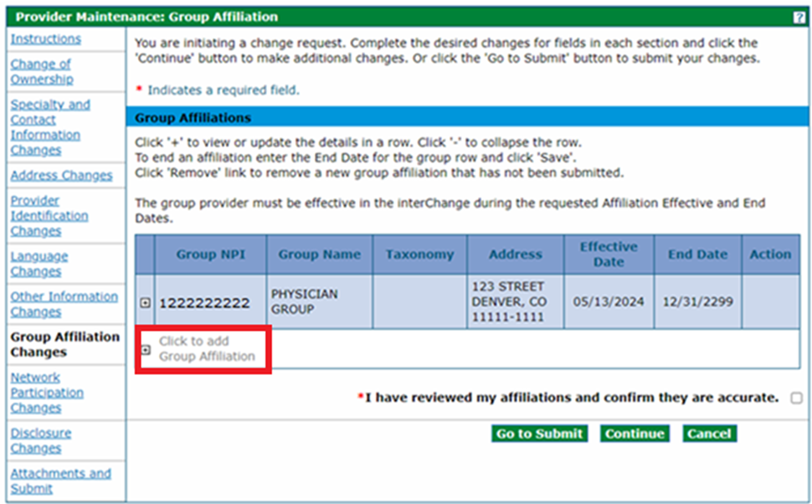Open Change of Ownership page
Viewport: 812px width, 504px height.
pos(42,72)
